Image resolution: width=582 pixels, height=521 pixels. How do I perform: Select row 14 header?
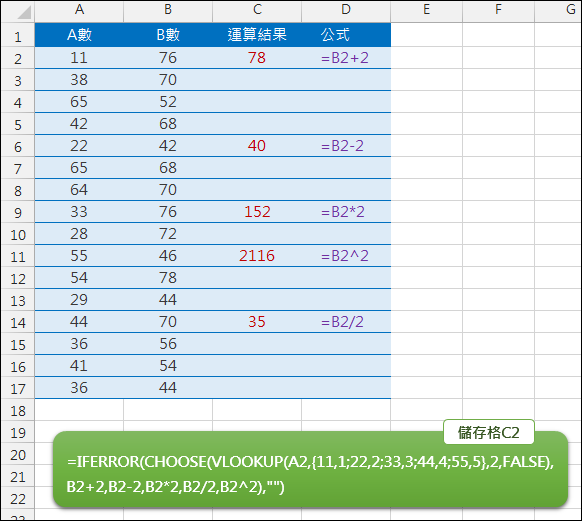18,322
